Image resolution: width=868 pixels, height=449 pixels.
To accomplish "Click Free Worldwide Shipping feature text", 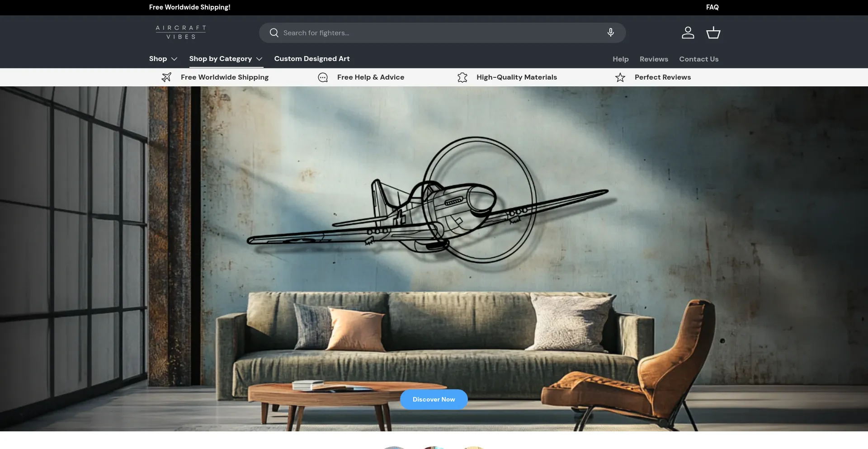I will 225,77.
